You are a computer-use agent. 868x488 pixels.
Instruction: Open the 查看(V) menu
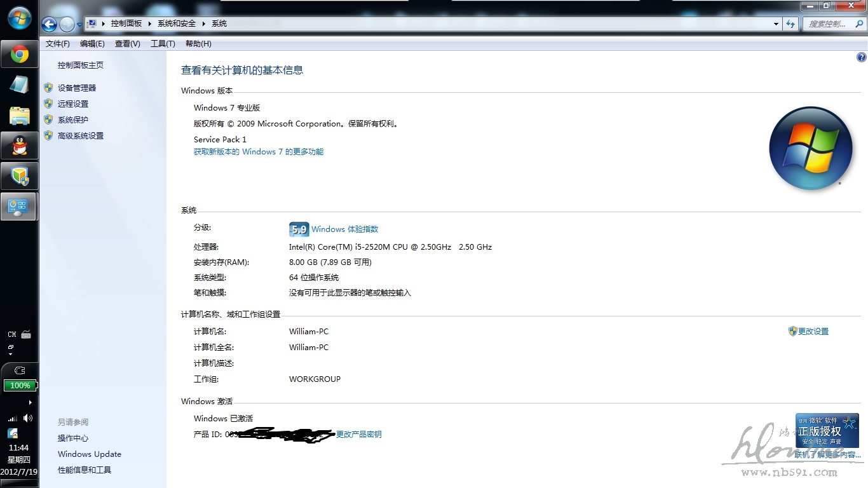coord(127,44)
